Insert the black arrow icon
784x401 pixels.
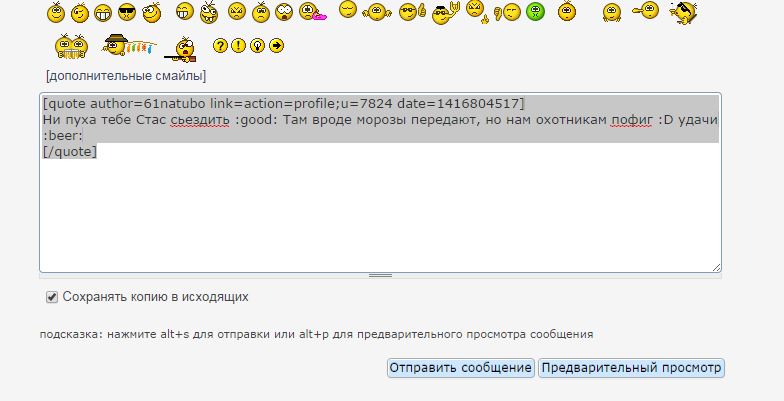pyautogui.click(x=277, y=46)
